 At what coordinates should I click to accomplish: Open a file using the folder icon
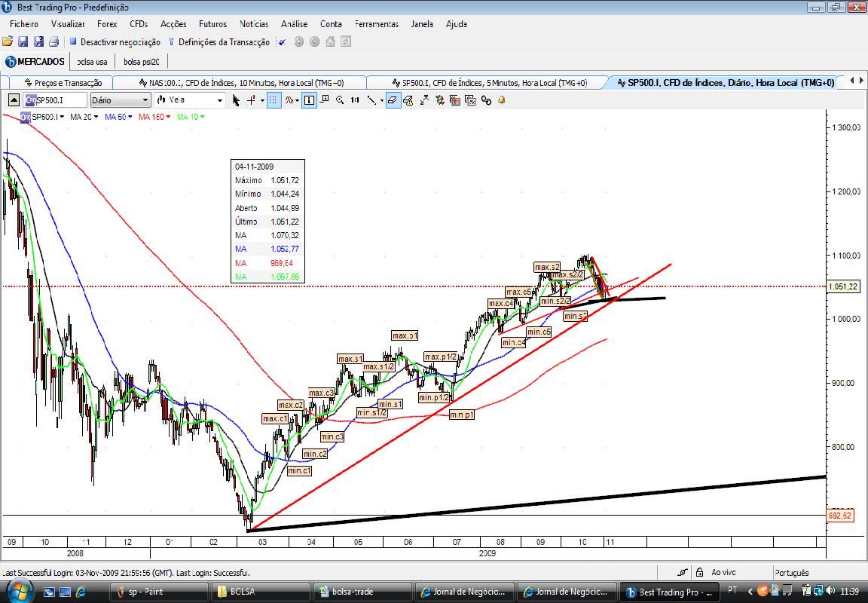point(8,41)
